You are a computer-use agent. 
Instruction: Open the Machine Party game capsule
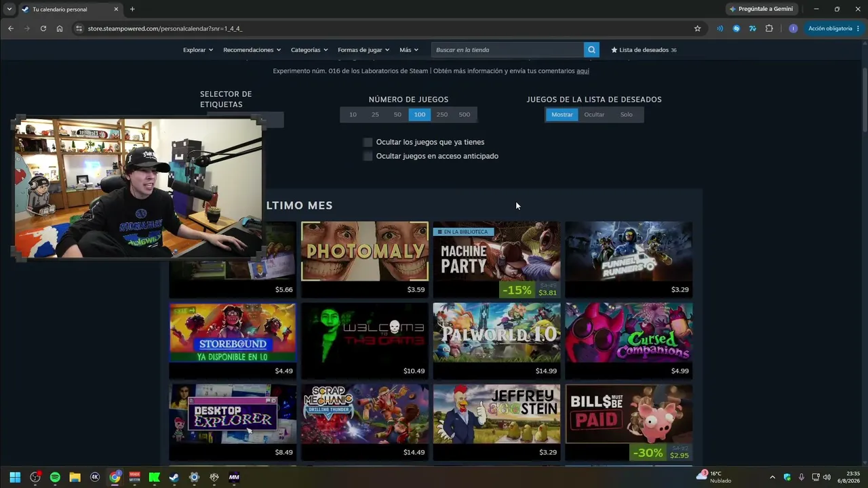click(x=497, y=260)
